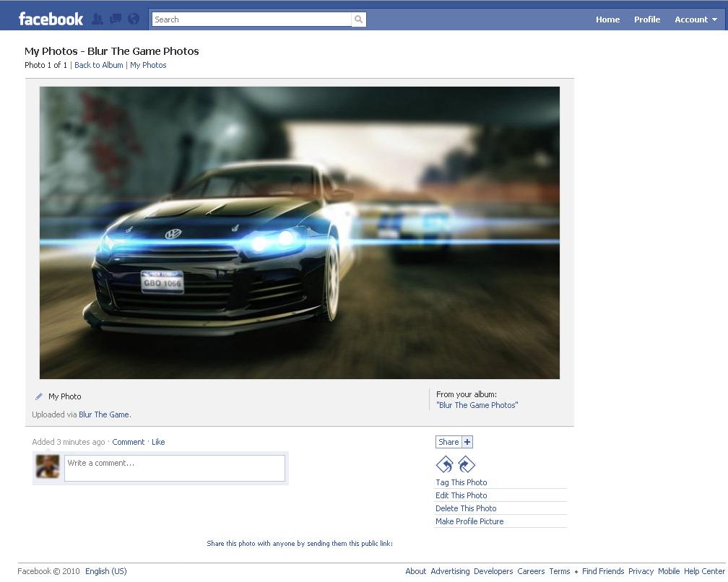Click Edit This Photo
This screenshot has height=582, width=728.
461,495
